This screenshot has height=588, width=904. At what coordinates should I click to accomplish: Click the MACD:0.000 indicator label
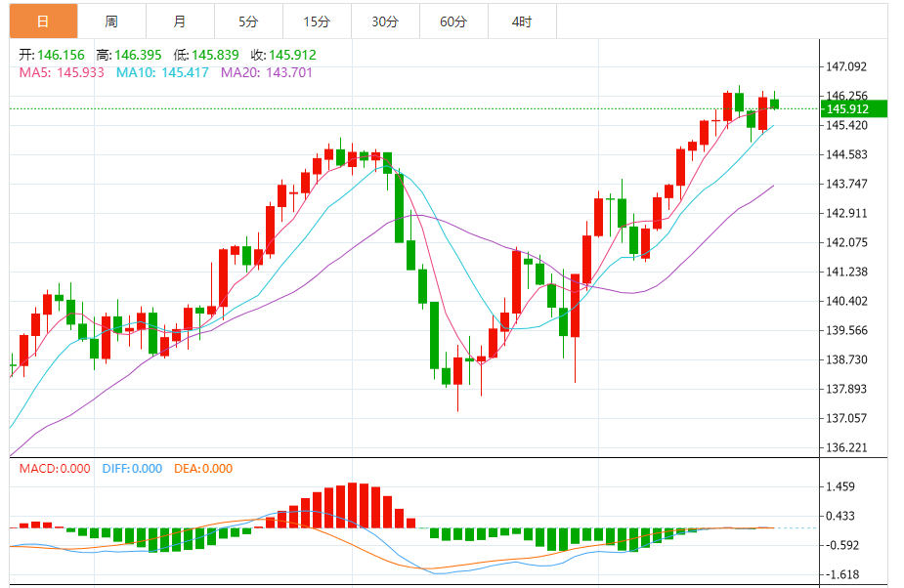[x=55, y=469]
